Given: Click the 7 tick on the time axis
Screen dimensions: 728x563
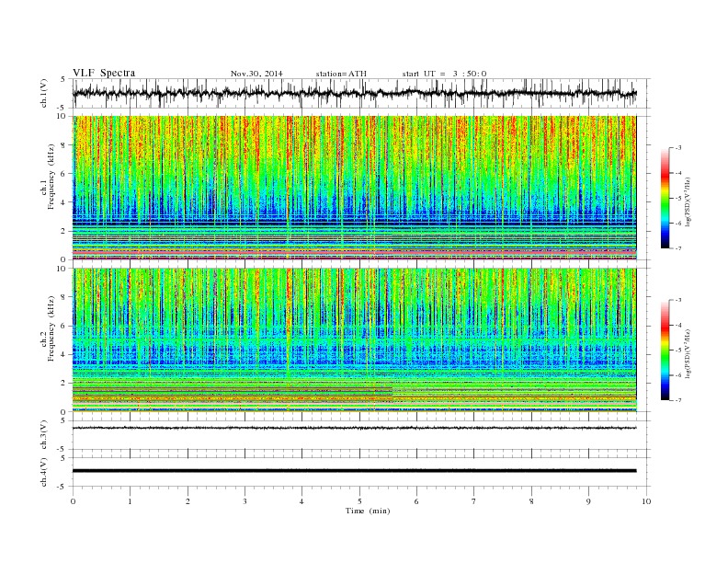Looking at the screenshot, I should [x=473, y=501].
